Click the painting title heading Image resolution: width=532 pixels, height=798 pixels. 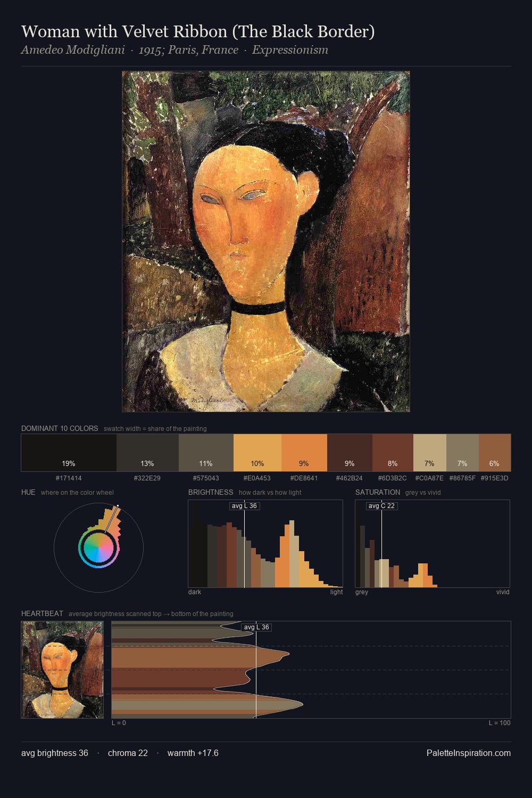(x=198, y=31)
